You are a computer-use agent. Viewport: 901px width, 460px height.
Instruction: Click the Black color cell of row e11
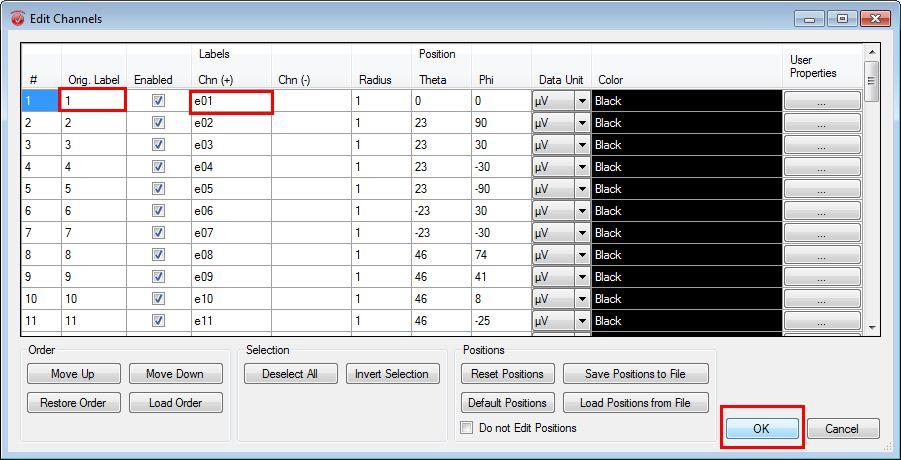point(687,320)
